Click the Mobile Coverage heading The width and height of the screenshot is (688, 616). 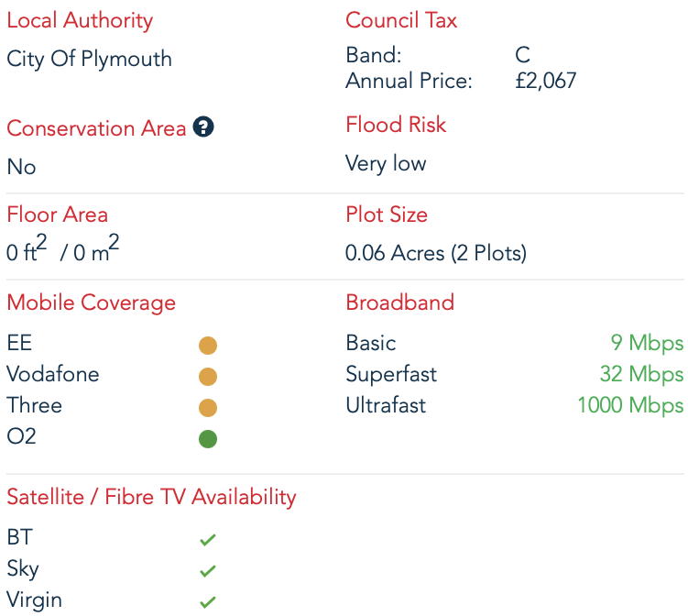[92, 303]
